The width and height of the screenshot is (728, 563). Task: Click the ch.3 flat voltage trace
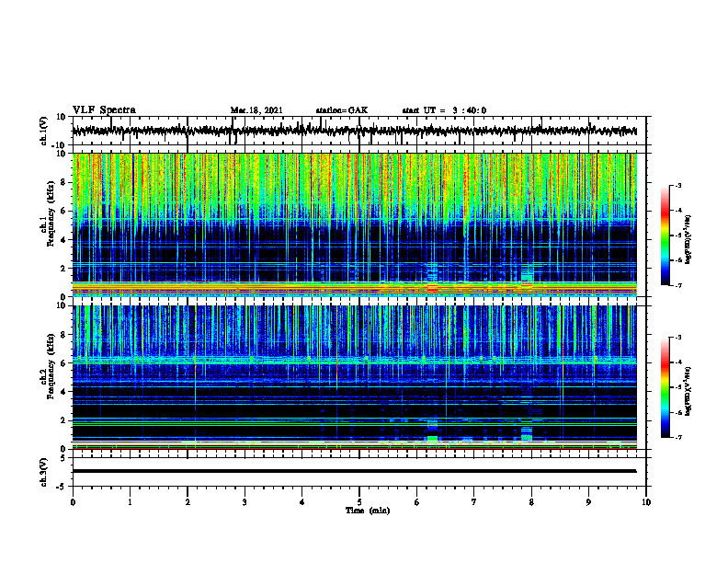pos(354,471)
